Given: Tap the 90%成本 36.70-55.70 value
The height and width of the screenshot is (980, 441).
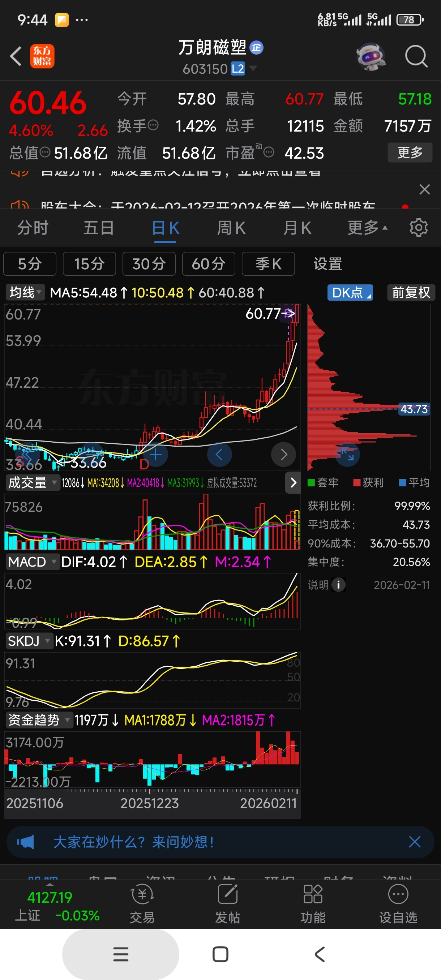Looking at the screenshot, I should 399,543.
